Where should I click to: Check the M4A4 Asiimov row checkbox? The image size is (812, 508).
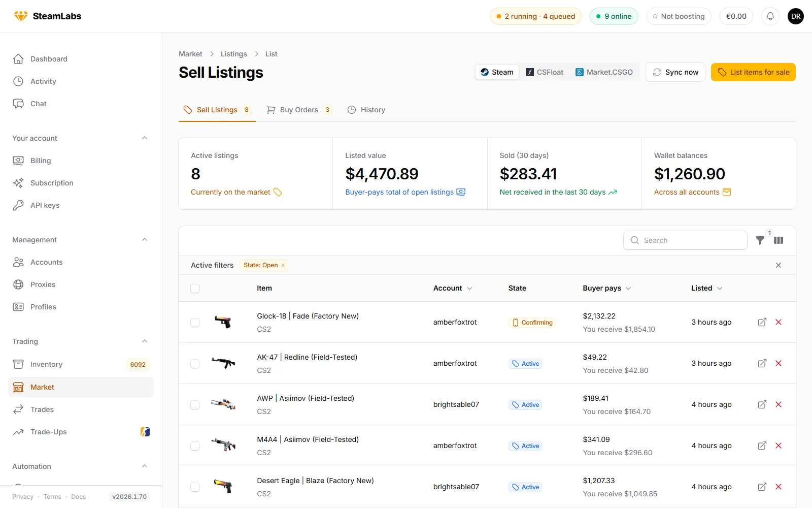[195, 446]
